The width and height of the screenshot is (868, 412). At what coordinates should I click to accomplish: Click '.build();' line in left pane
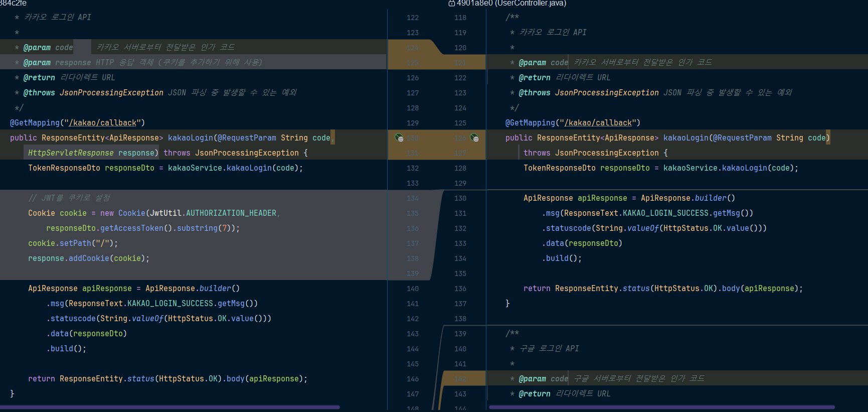pyautogui.click(x=67, y=349)
